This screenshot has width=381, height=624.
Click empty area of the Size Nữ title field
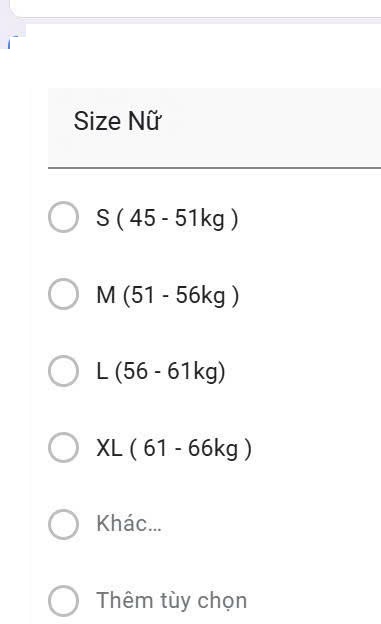[x=271, y=127]
